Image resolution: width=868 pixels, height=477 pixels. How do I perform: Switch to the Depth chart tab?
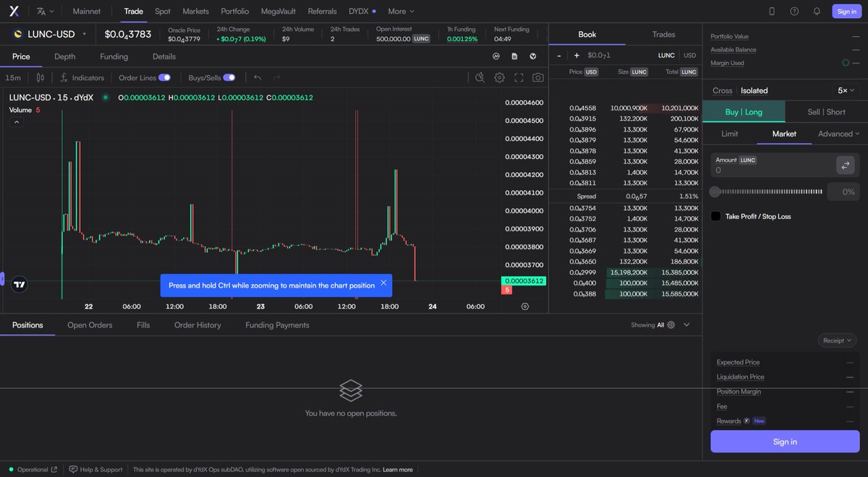click(64, 56)
